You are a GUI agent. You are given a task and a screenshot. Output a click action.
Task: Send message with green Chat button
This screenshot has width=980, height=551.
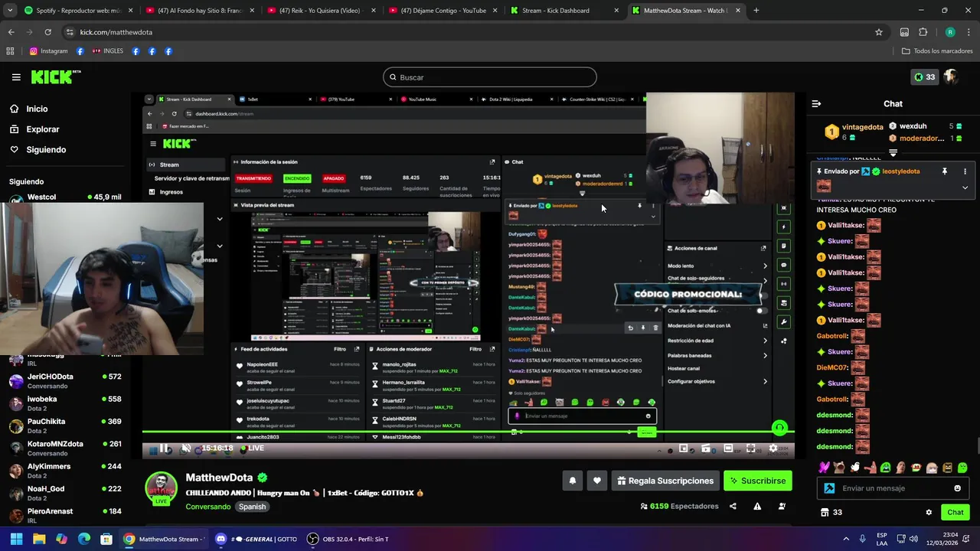click(955, 512)
